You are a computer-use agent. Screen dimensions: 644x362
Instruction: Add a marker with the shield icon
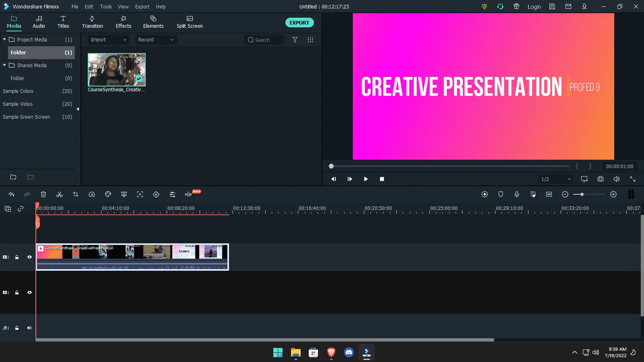coord(501,194)
